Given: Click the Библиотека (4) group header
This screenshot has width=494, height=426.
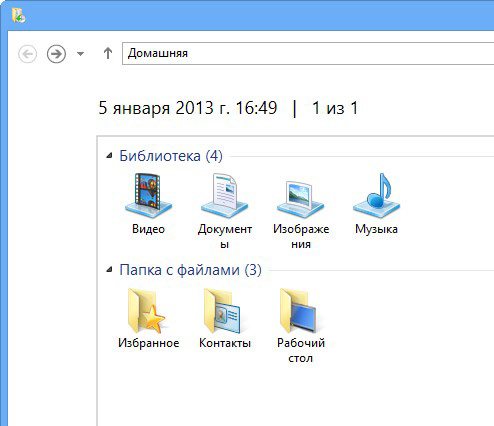Looking at the screenshot, I should click(x=171, y=156).
